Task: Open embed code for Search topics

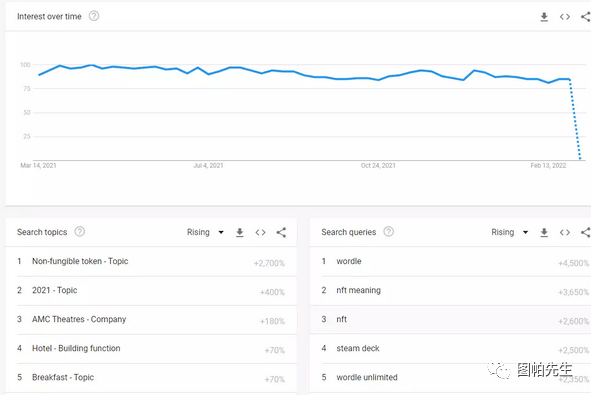Action: coord(260,233)
